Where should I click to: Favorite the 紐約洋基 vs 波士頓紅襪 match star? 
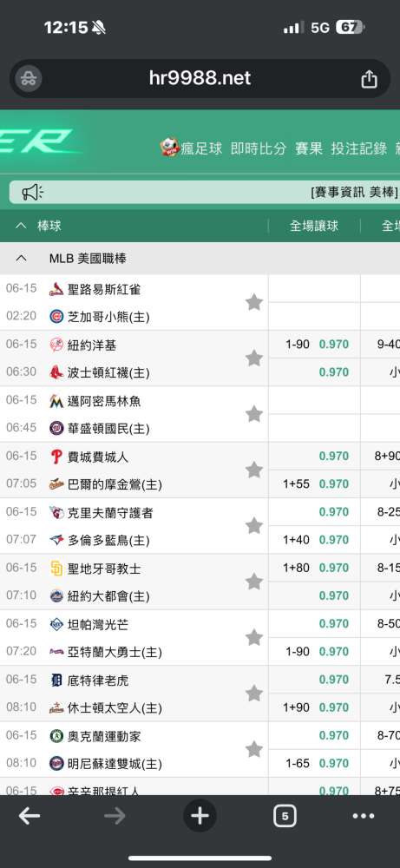(x=254, y=358)
